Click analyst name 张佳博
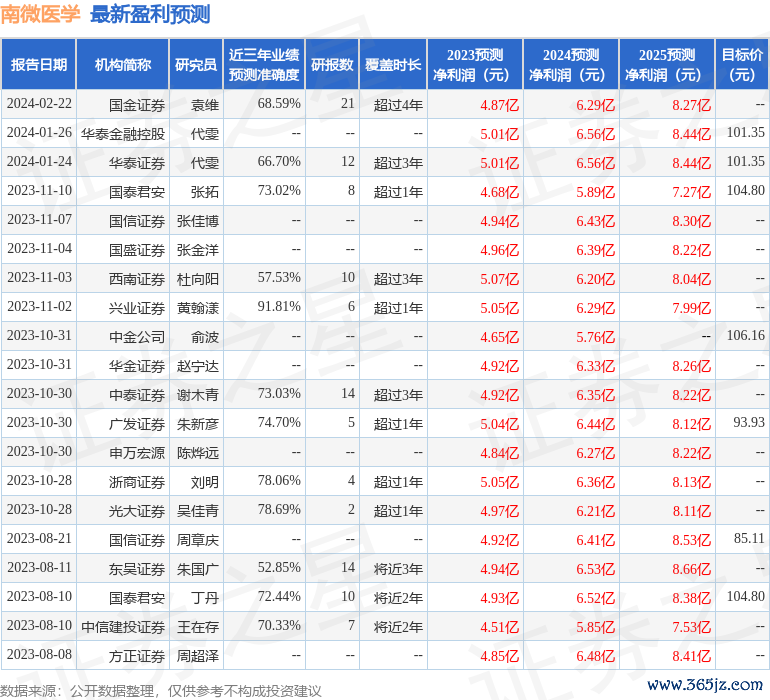This screenshot has height=700, width=770. pyautogui.click(x=198, y=221)
